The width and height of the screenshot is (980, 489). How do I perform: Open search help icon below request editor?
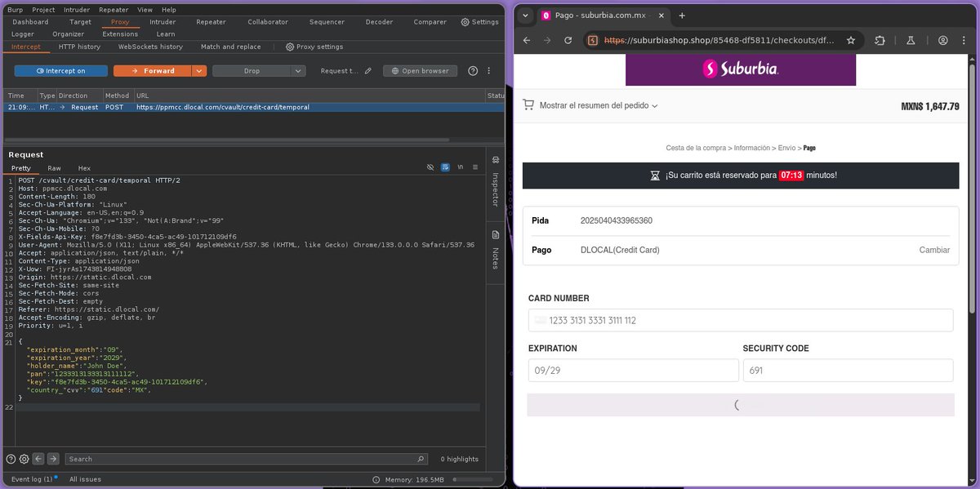pos(11,459)
